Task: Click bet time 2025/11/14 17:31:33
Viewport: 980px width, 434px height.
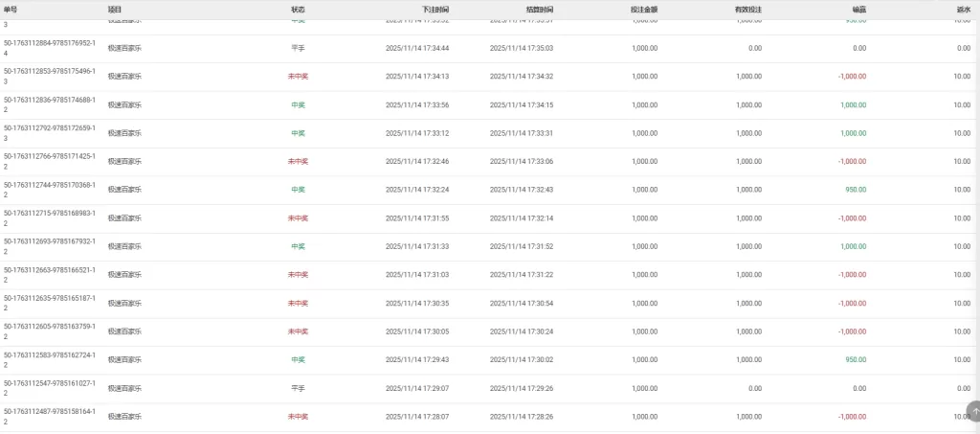Action: 417,246
